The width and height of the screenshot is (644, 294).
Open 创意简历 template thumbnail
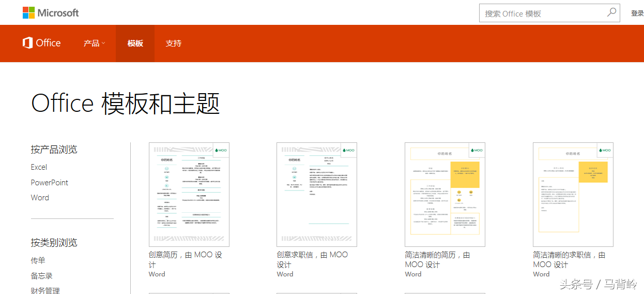click(189, 195)
